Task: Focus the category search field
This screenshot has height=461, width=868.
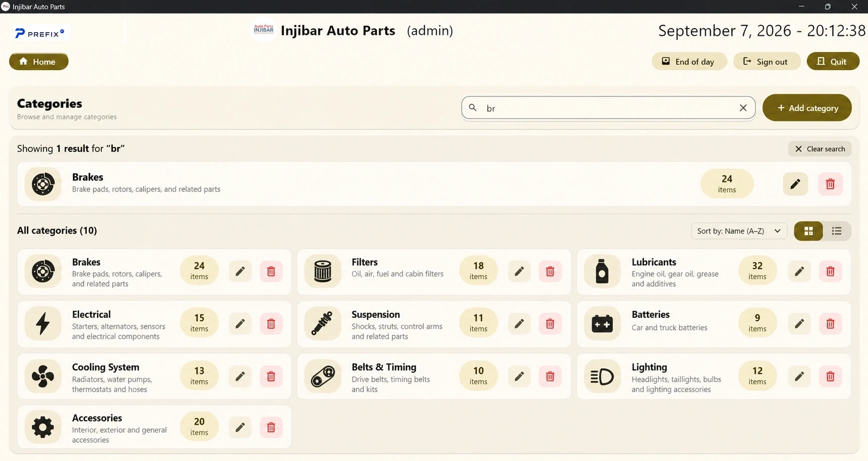Action: 608,108
